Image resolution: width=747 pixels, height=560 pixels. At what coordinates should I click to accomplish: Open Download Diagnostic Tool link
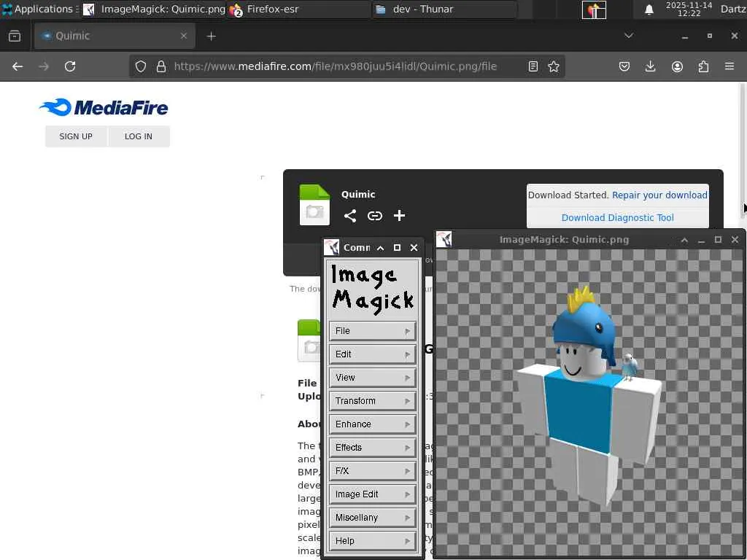point(617,217)
